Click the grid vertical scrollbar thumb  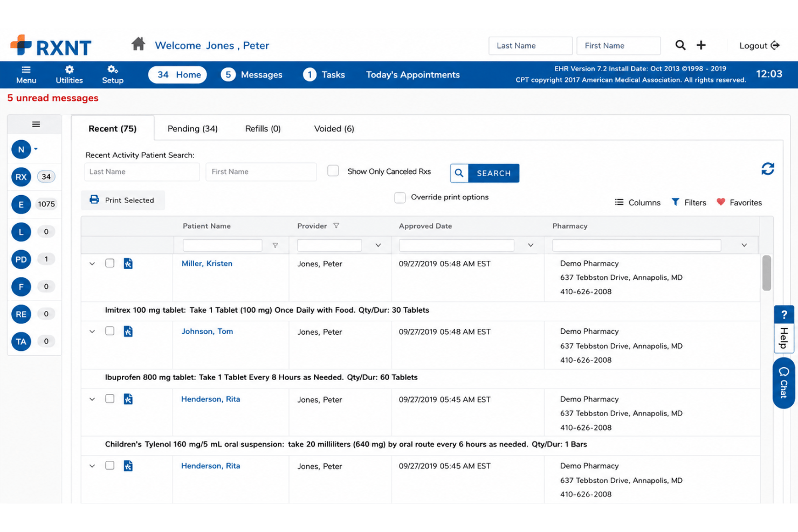click(x=767, y=273)
